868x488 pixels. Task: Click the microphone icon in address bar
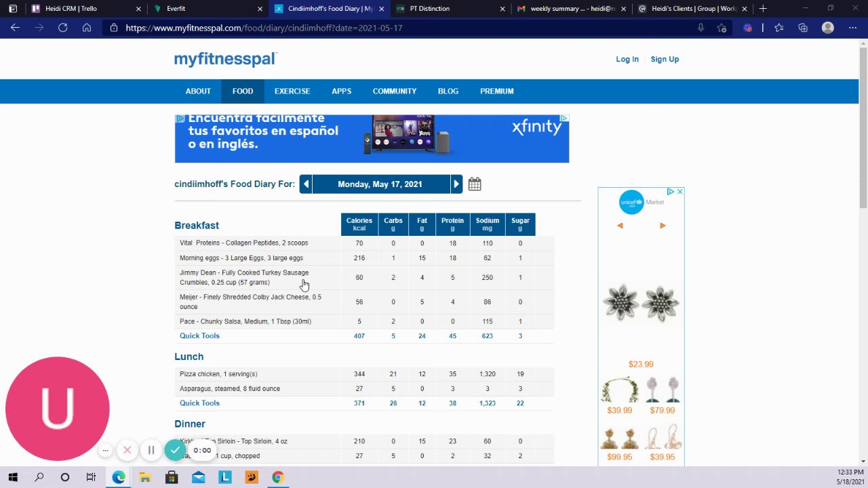point(701,28)
